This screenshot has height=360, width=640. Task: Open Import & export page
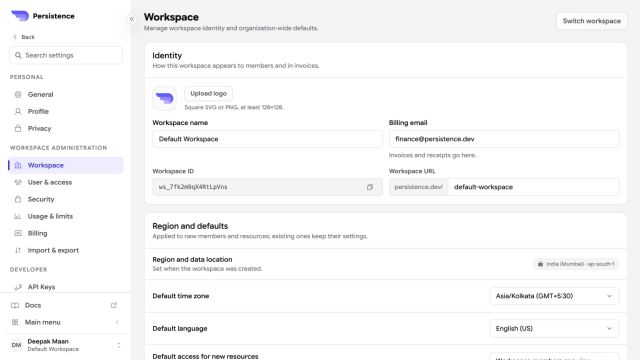66,251
